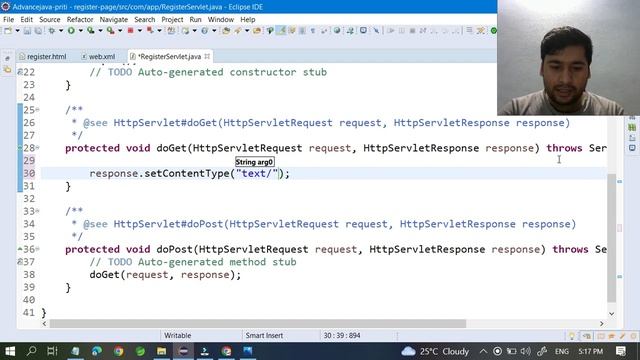Toggle Block Selection Mode icon
Image resolution: width=640 pixels, height=360 pixels.
click(302, 31)
